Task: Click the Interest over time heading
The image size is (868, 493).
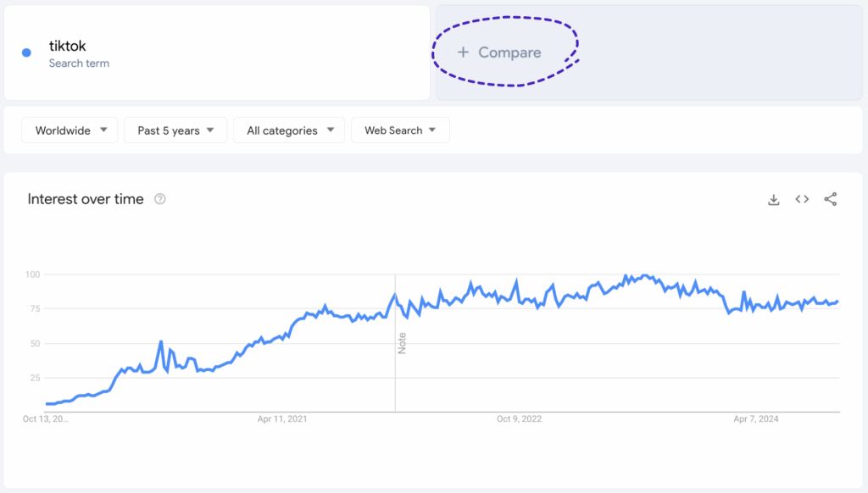Action: coord(86,199)
